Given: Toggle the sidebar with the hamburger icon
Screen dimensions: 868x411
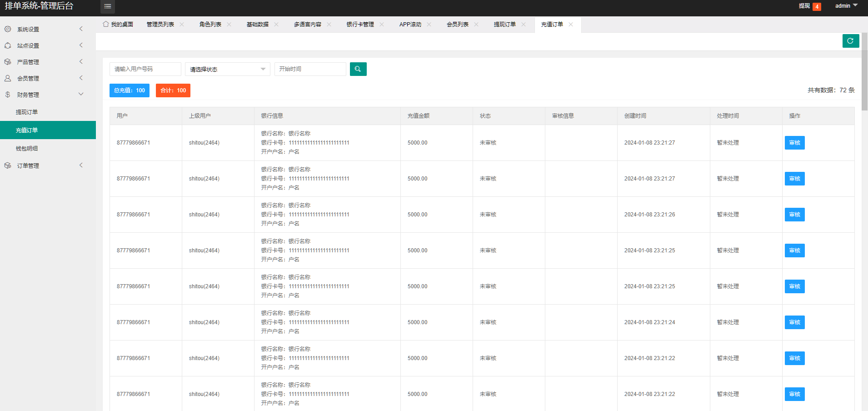Looking at the screenshot, I should tap(107, 6).
